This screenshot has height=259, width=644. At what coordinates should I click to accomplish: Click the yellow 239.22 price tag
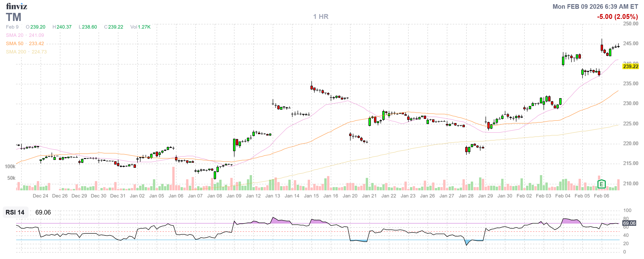(x=630, y=66)
